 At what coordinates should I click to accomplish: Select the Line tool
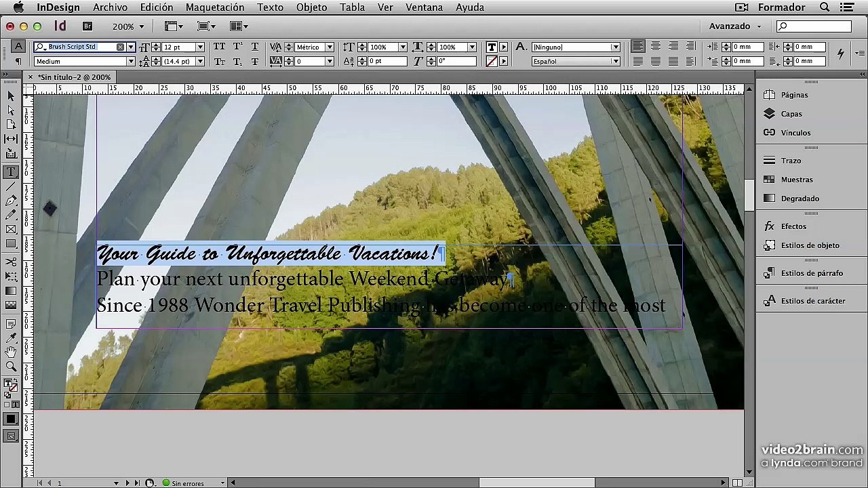click(11, 186)
